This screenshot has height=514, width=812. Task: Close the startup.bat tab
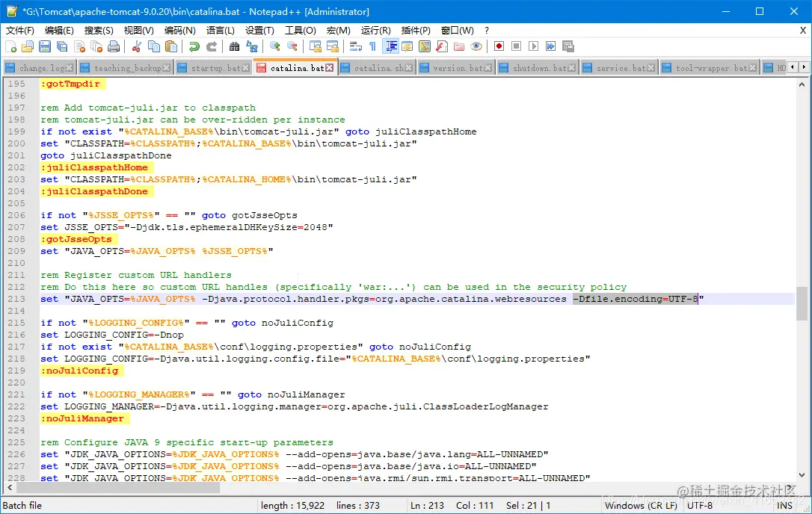(x=246, y=68)
